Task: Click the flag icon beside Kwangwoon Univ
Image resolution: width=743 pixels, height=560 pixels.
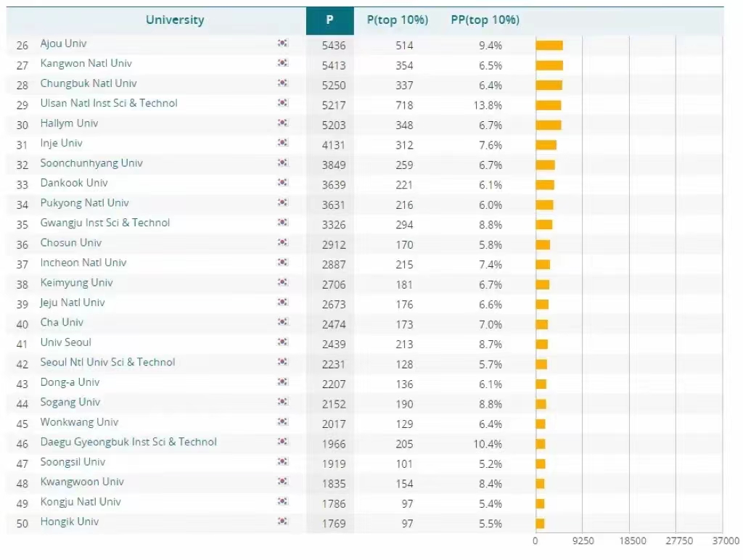Action: [283, 481]
